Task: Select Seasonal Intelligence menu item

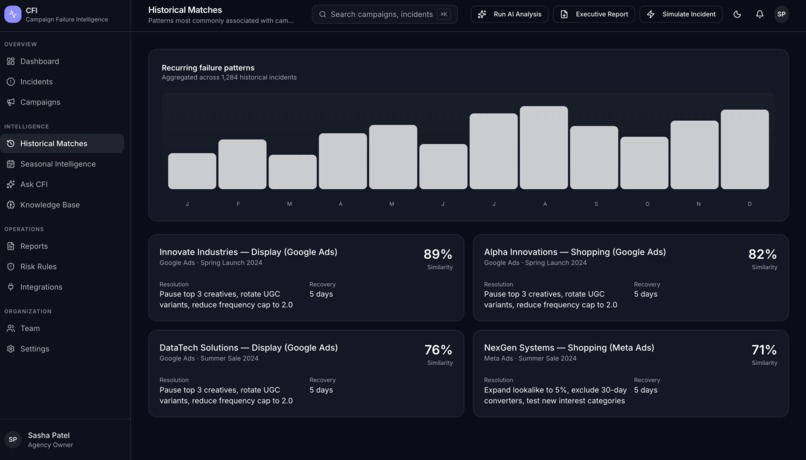Action: tap(62, 164)
